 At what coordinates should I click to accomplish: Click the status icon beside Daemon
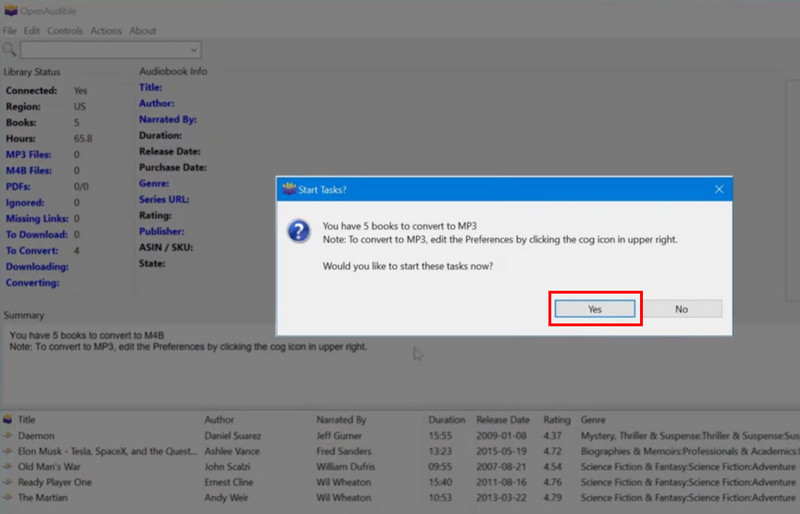pyautogui.click(x=8, y=435)
